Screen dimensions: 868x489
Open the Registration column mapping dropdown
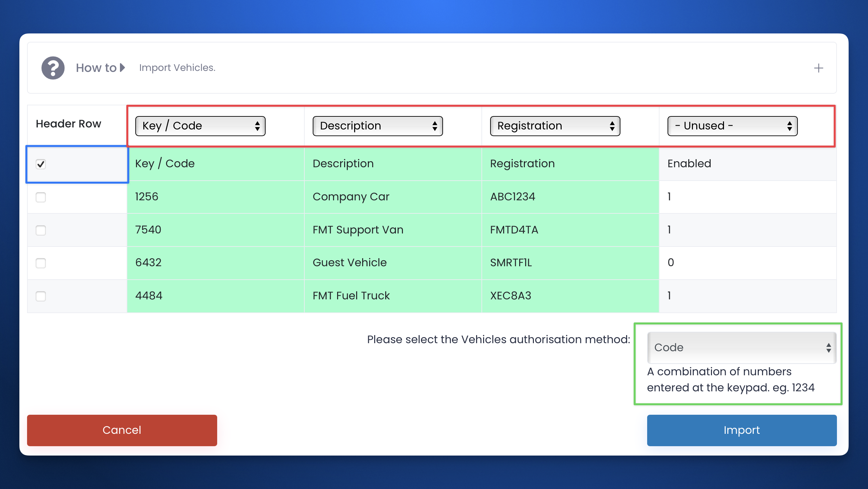pos(555,126)
